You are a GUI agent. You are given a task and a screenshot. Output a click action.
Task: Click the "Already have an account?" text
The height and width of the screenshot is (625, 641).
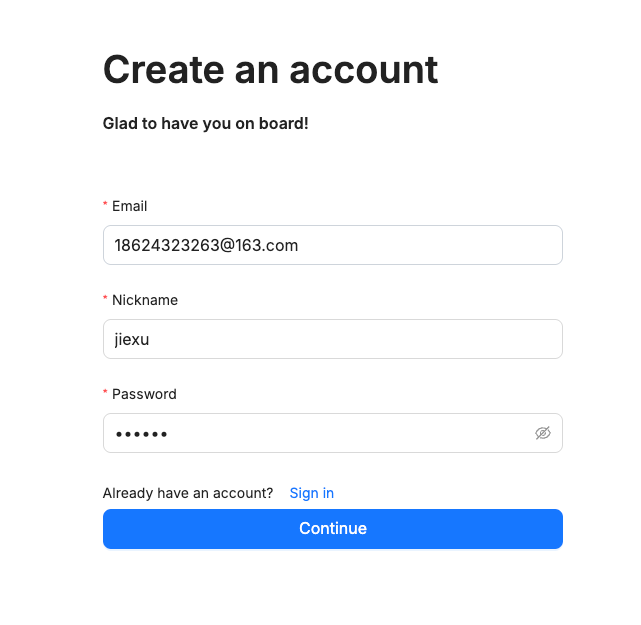(x=187, y=493)
